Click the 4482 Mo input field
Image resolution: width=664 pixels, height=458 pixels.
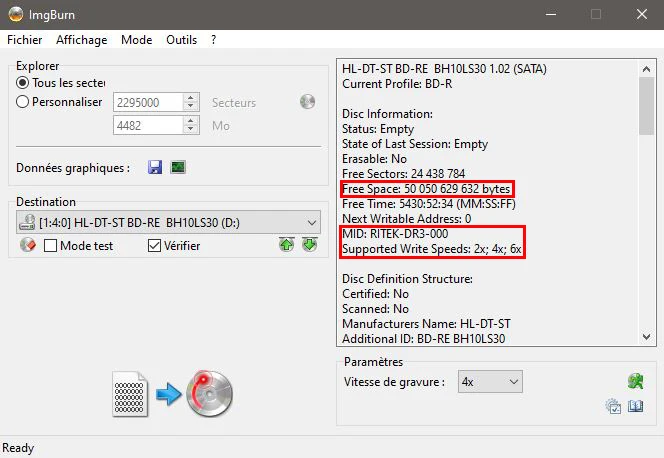coord(148,125)
